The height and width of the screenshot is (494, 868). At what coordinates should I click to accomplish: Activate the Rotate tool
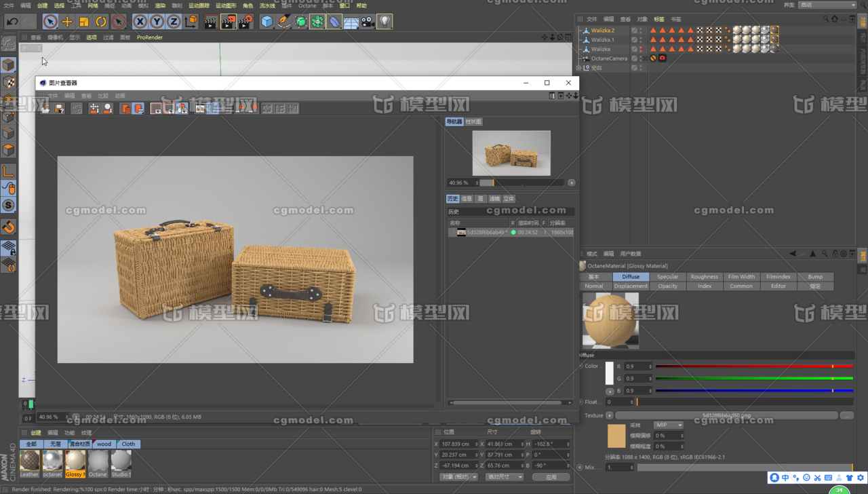[101, 22]
